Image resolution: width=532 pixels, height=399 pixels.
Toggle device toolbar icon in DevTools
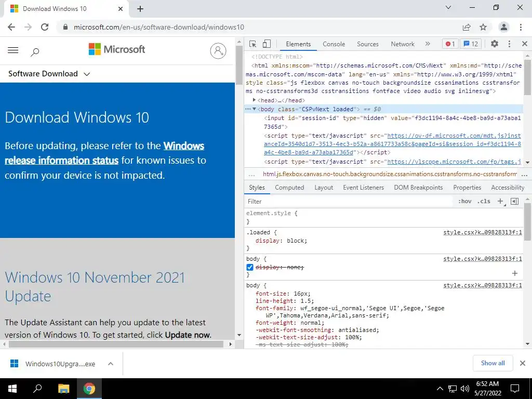267,44
